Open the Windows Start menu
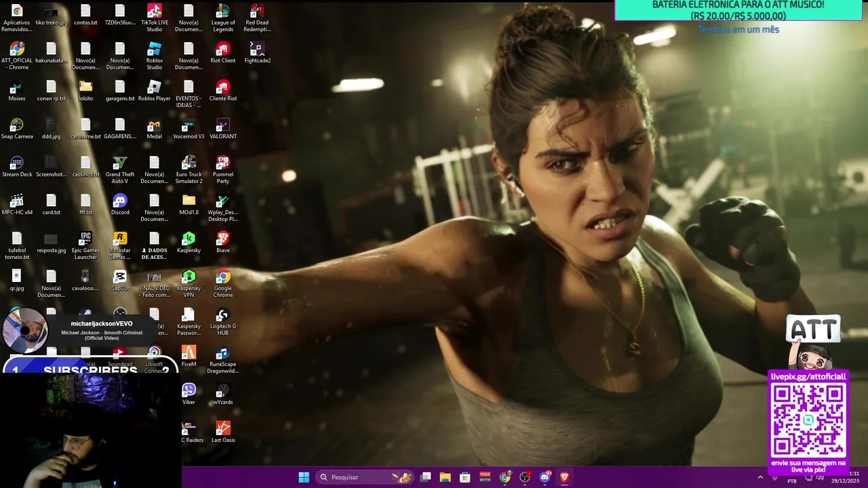 coord(304,477)
